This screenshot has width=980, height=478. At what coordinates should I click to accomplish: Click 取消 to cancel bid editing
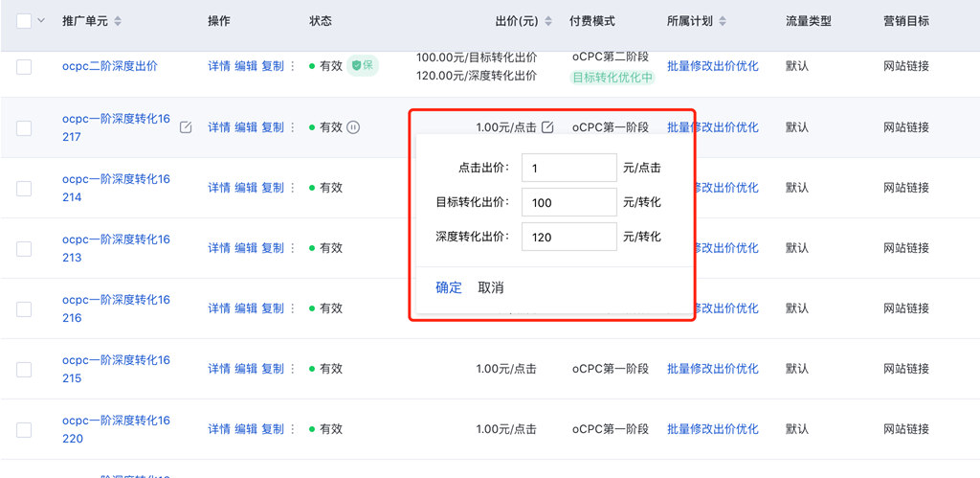point(491,287)
